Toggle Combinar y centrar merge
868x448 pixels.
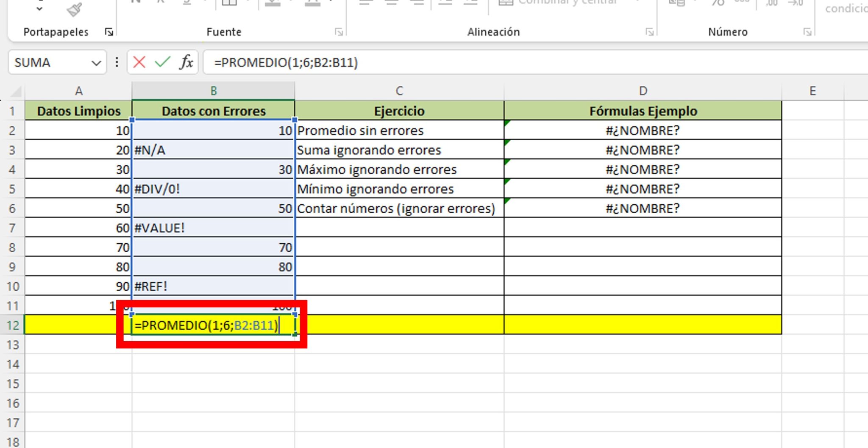(x=559, y=3)
